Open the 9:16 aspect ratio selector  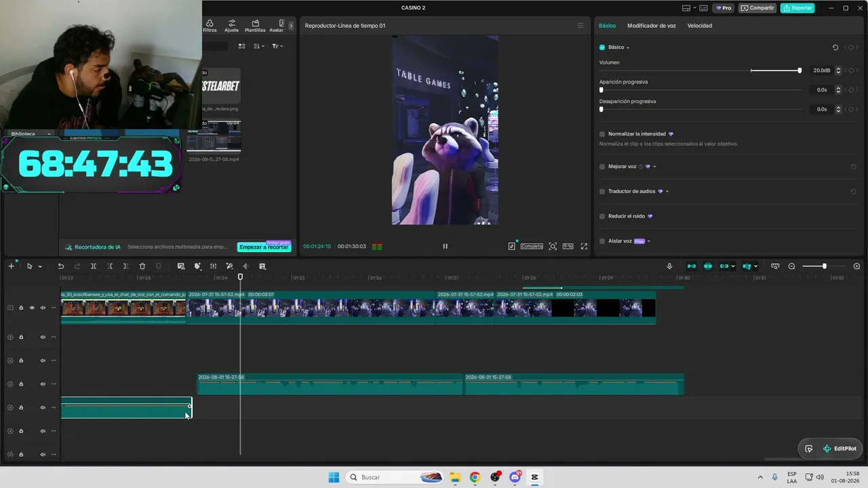pos(568,246)
